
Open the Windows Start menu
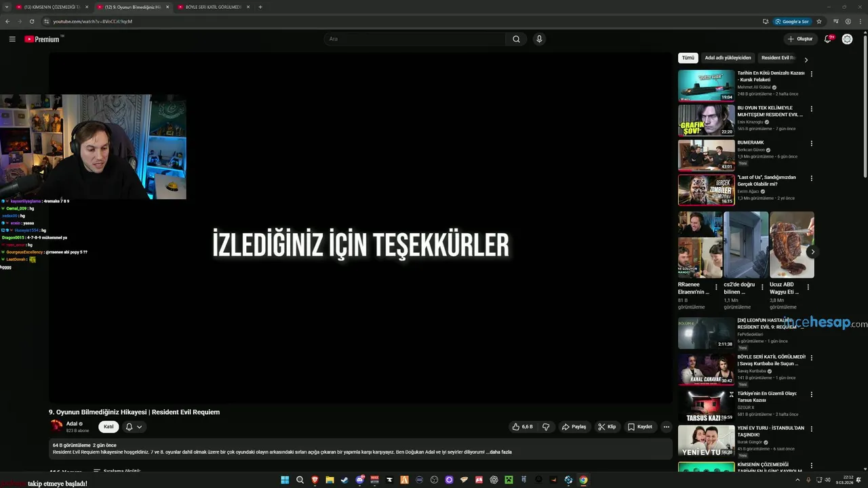pos(285,480)
